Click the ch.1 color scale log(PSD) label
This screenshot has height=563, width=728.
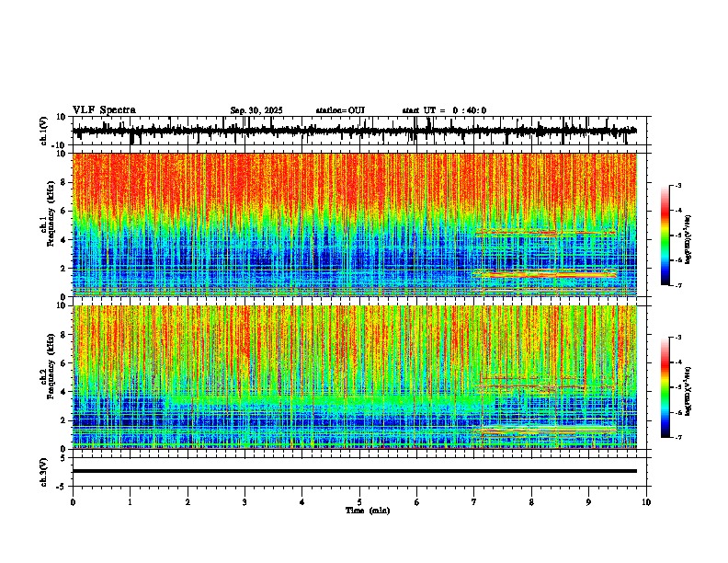(x=688, y=240)
